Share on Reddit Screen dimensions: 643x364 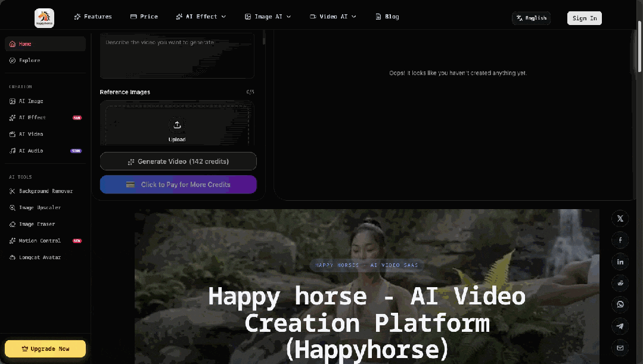tap(620, 283)
